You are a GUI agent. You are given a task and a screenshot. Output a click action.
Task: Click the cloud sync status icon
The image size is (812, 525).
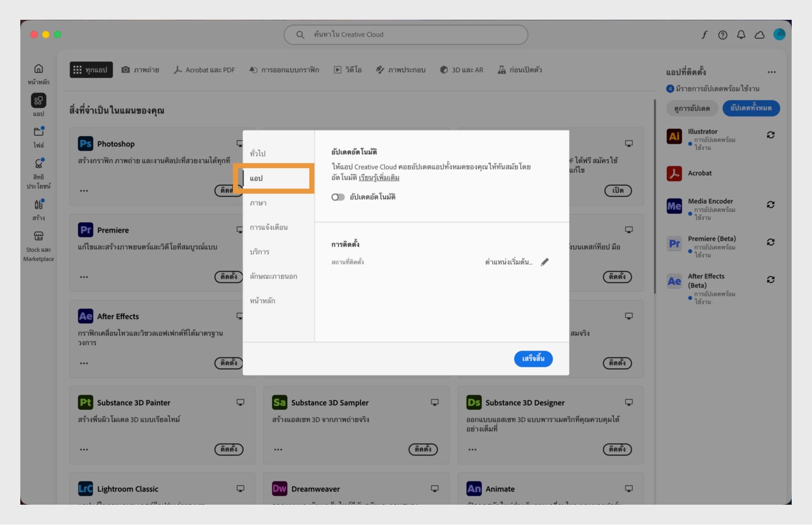coord(760,35)
